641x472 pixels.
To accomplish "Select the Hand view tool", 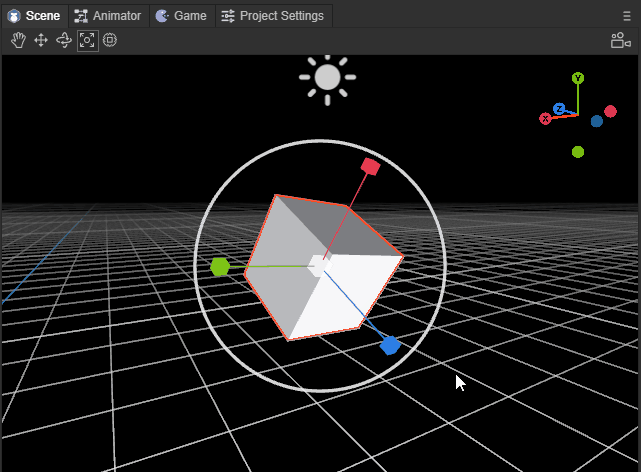I will (18, 40).
